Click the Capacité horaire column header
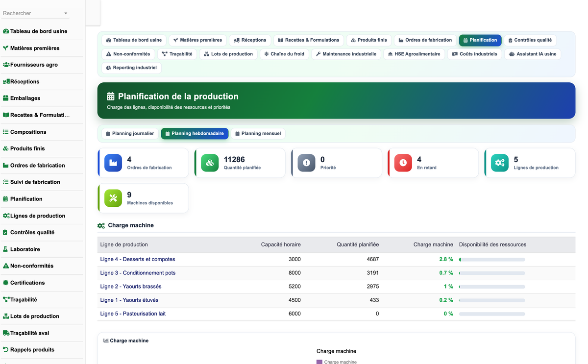Viewport: 588px width, 364px height. tap(281, 244)
